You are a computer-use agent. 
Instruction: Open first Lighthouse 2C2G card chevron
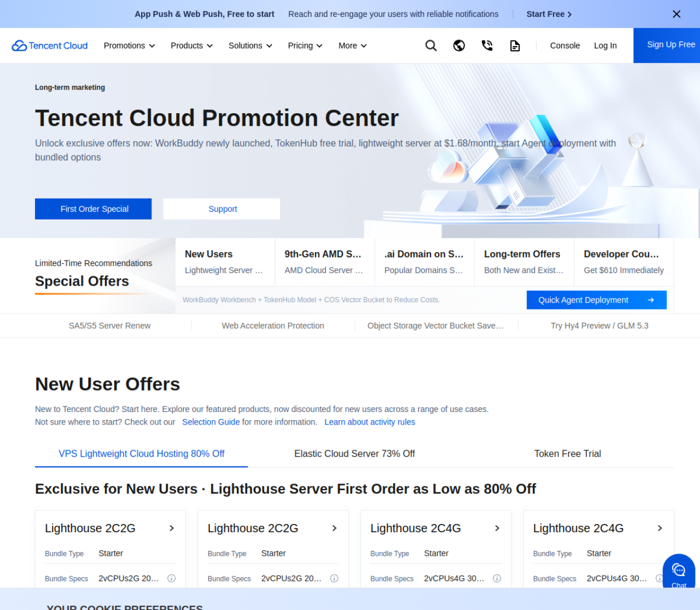pos(172,528)
